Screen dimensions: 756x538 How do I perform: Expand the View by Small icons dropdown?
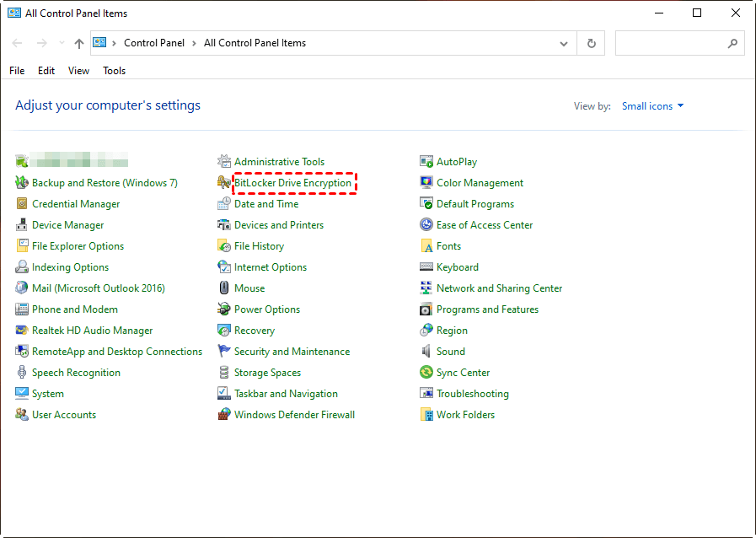tap(652, 106)
